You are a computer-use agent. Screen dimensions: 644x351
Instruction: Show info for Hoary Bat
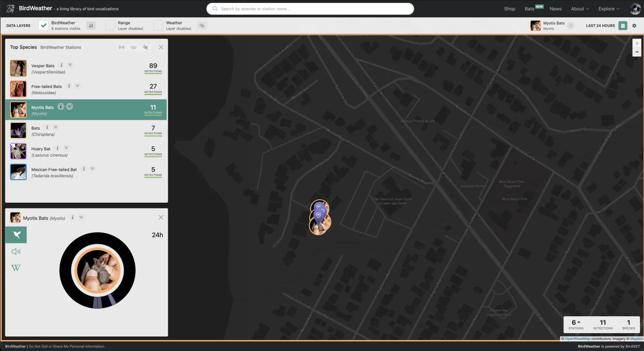pos(58,148)
